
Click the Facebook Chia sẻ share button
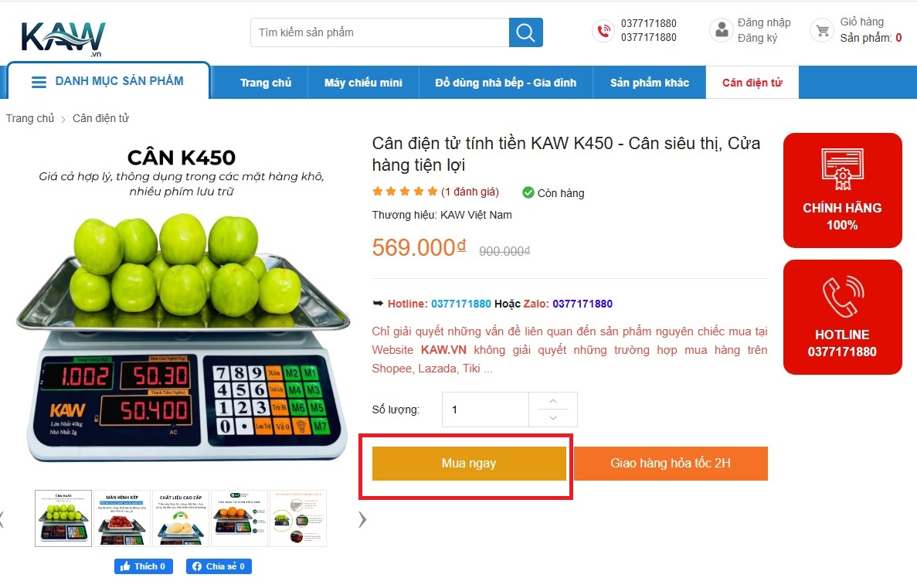219,566
